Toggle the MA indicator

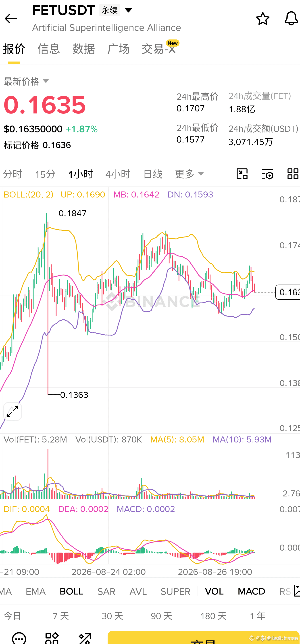click(x=6, y=591)
